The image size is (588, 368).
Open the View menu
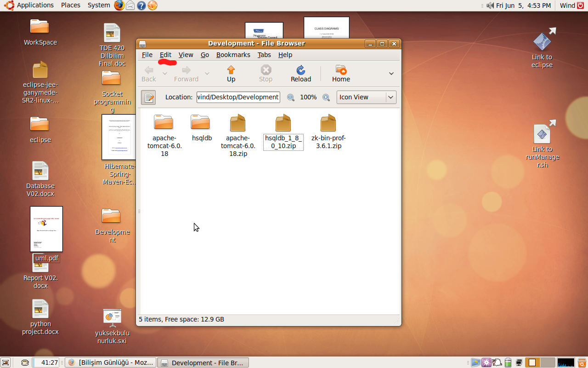186,55
